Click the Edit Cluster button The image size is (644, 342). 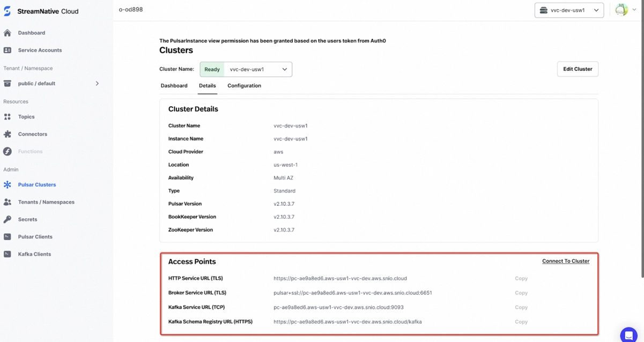(578, 69)
